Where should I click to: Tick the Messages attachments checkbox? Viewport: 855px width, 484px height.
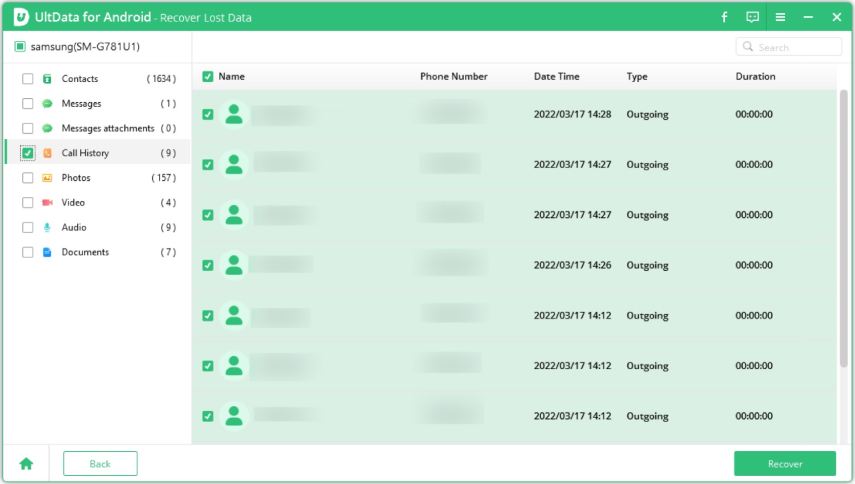pyautogui.click(x=27, y=128)
